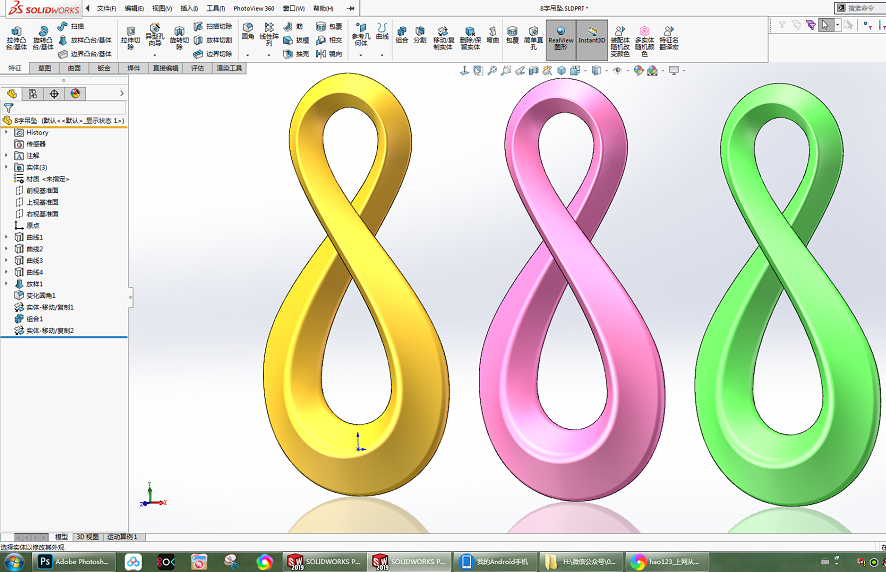Select the Intersect (相交) tool
Screen dimensions: 886x572
point(329,40)
